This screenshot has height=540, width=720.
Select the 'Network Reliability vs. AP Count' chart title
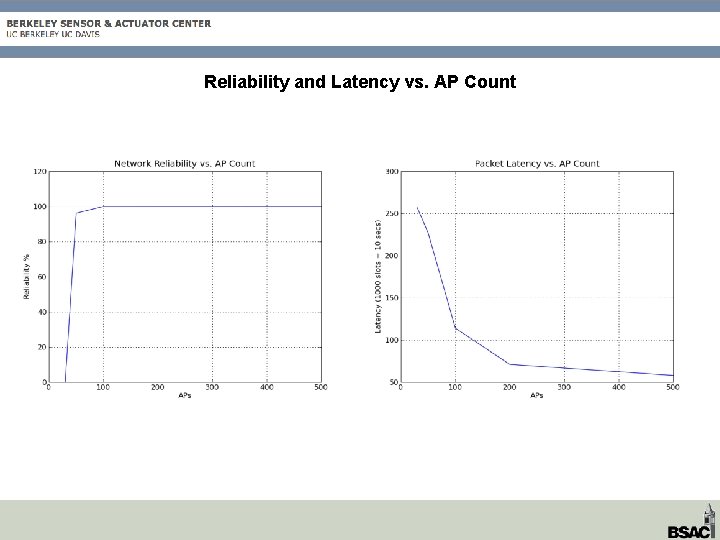(x=185, y=163)
